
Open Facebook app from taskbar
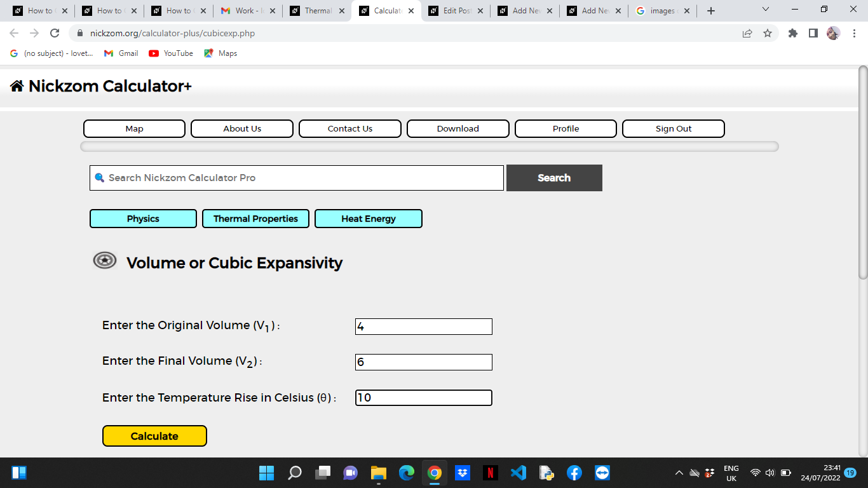(574, 473)
